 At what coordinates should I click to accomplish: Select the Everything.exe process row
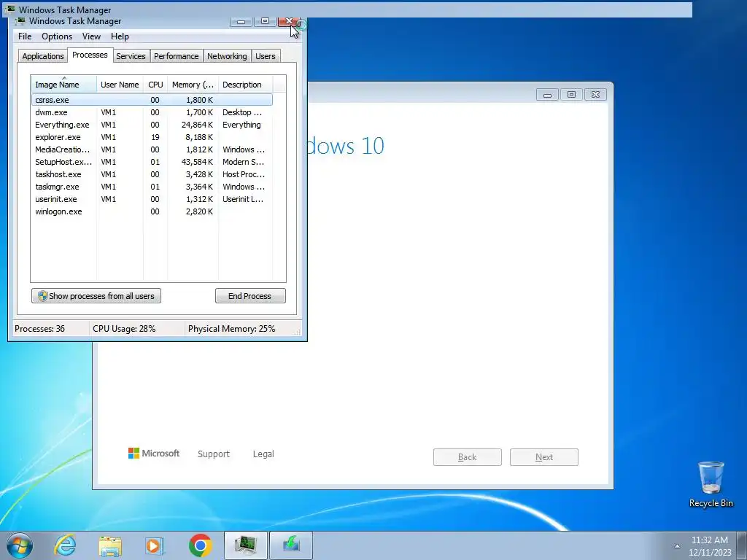point(152,125)
